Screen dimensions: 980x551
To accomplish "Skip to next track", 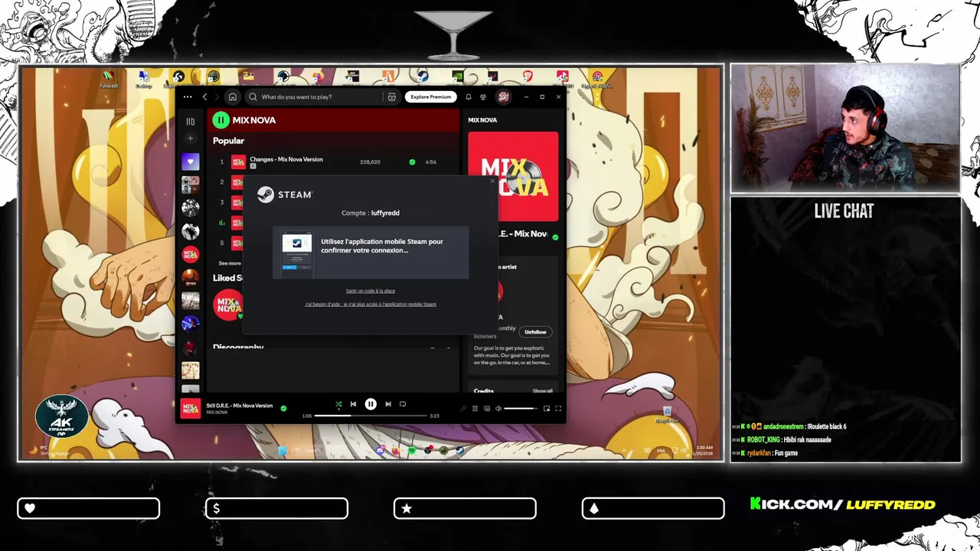I will [x=388, y=404].
